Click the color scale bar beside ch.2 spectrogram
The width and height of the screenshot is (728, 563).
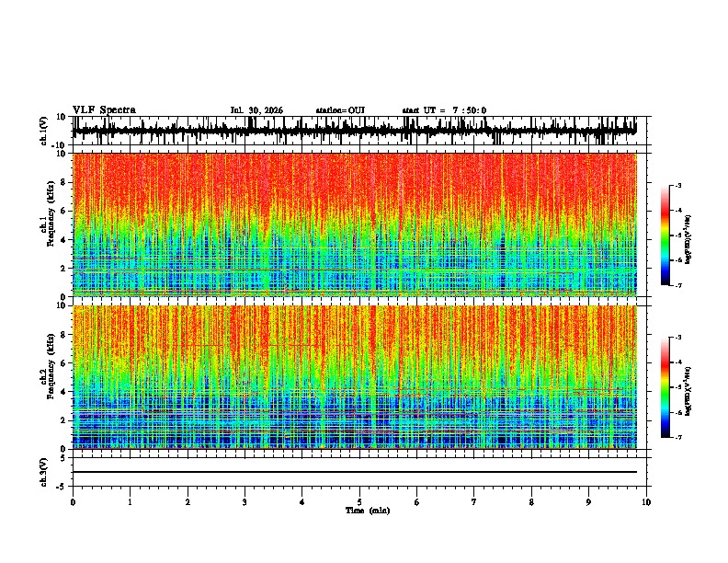[x=665, y=387]
